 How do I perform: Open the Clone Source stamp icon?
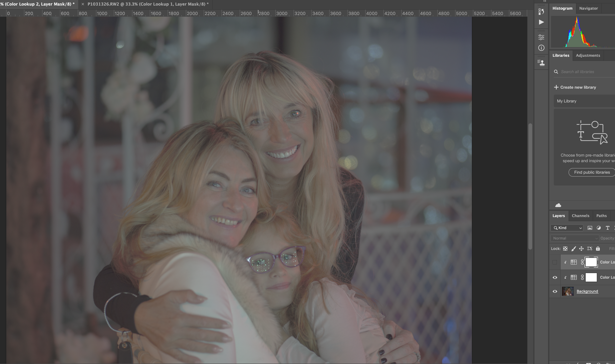point(541,63)
